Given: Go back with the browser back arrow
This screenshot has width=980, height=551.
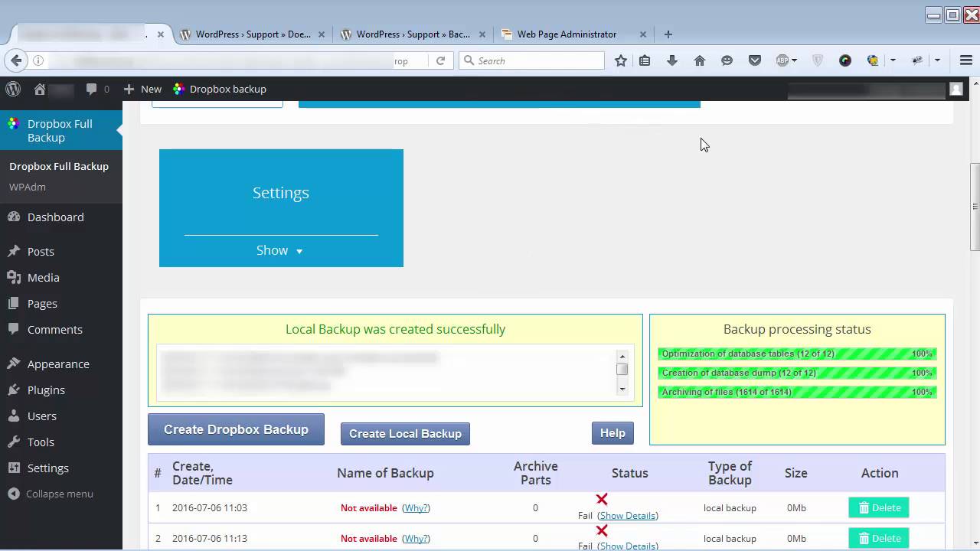Looking at the screenshot, I should (x=16, y=60).
